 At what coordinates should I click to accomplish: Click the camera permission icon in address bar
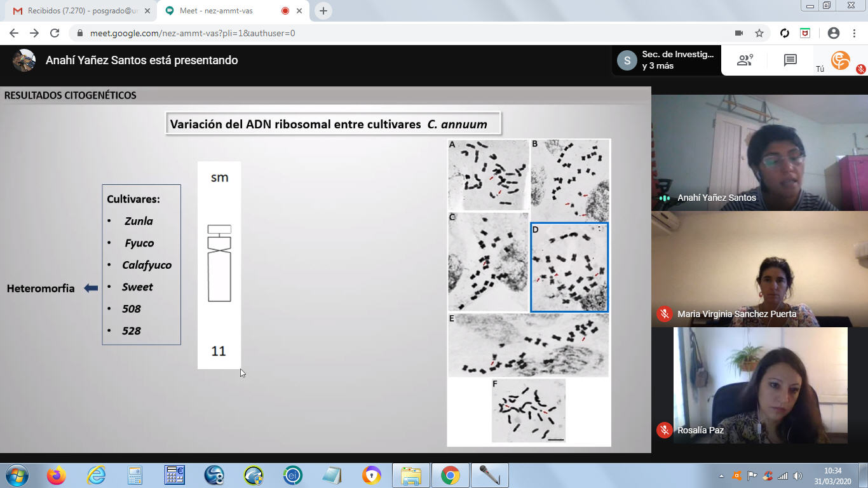click(x=739, y=33)
